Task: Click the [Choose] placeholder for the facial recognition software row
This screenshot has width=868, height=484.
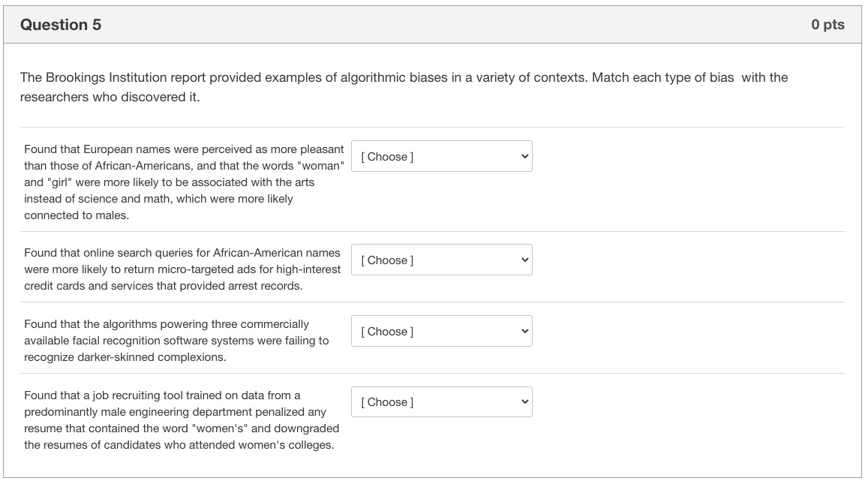Action: [x=387, y=332]
